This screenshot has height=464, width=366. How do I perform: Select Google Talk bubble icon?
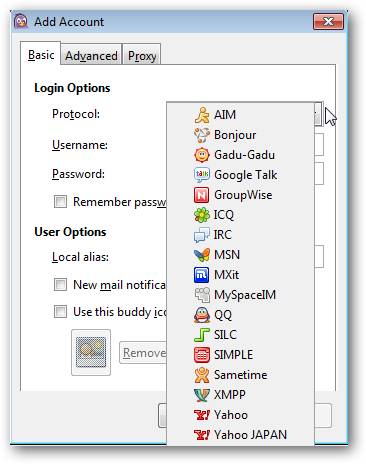point(202,175)
